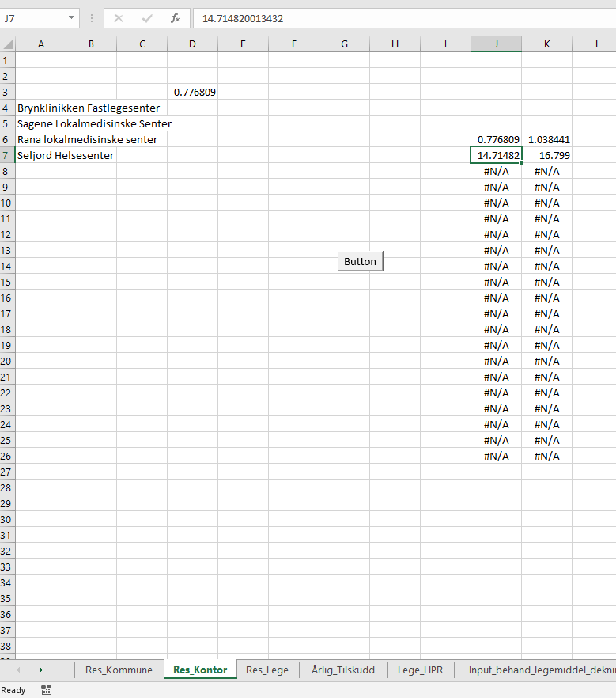
Task: Switch to the Res_Kommune sheet tab
Action: tap(119, 670)
